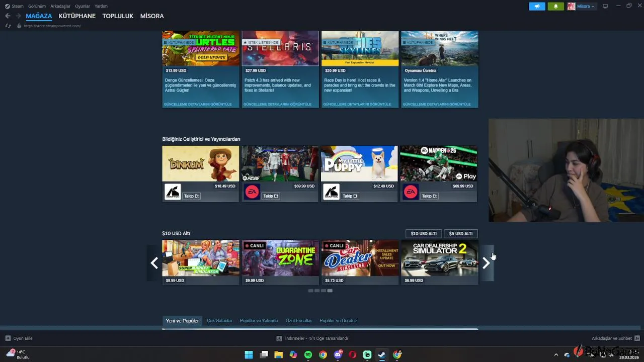Open the Car Dealer Simulator thumbnail

click(x=360, y=258)
